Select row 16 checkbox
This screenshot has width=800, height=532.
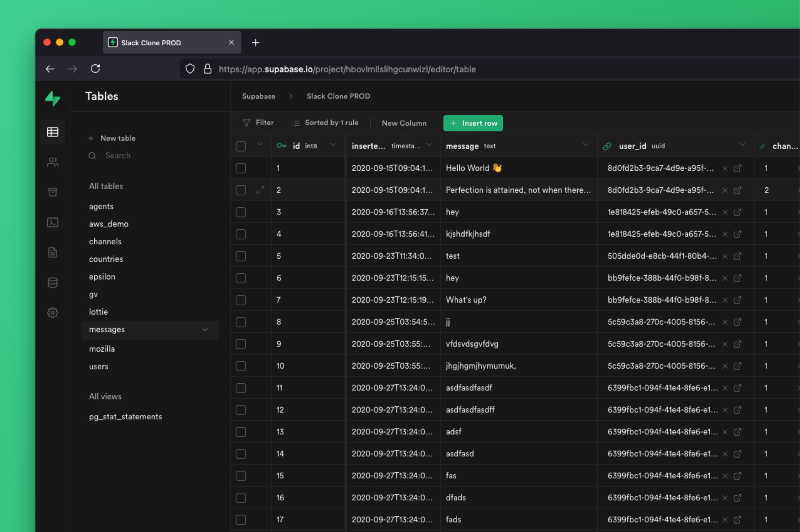[x=241, y=498]
